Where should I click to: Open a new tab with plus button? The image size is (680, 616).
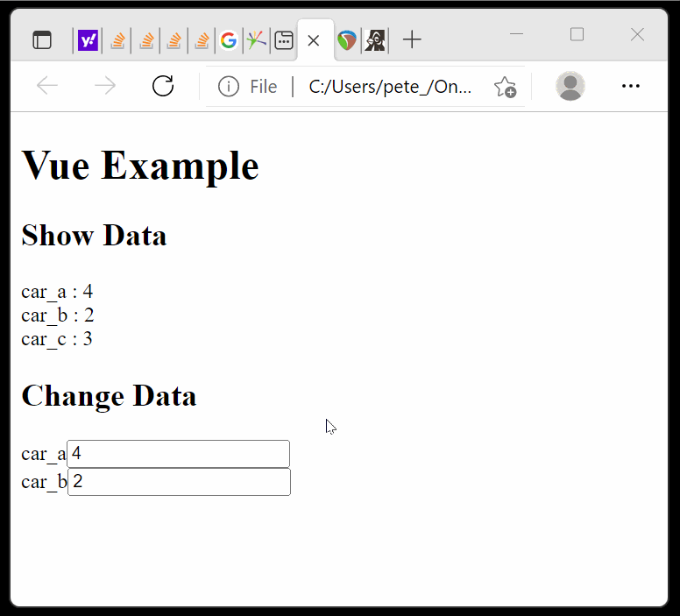tap(412, 40)
